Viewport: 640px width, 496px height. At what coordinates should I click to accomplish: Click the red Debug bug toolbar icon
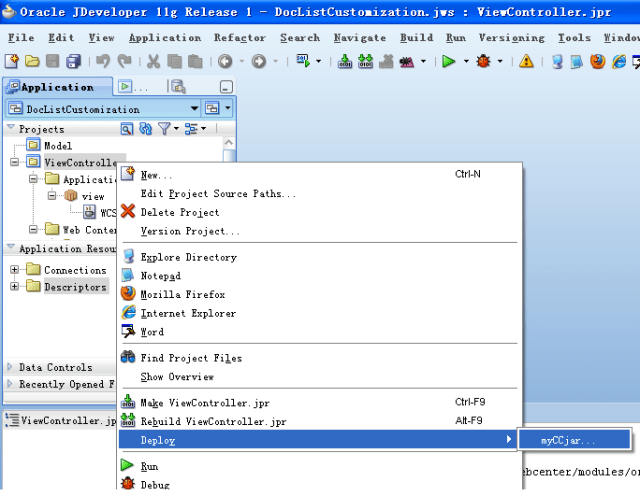coord(484,62)
